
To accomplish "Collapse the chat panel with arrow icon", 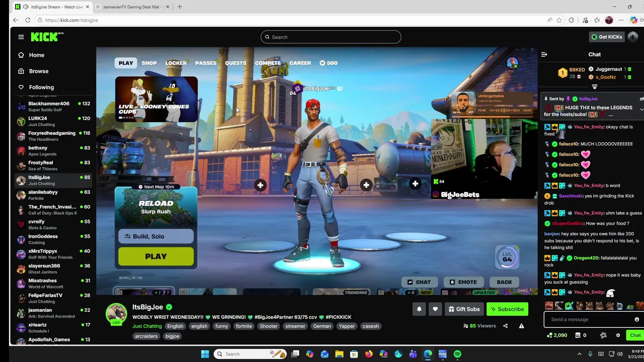I will (x=544, y=54).
